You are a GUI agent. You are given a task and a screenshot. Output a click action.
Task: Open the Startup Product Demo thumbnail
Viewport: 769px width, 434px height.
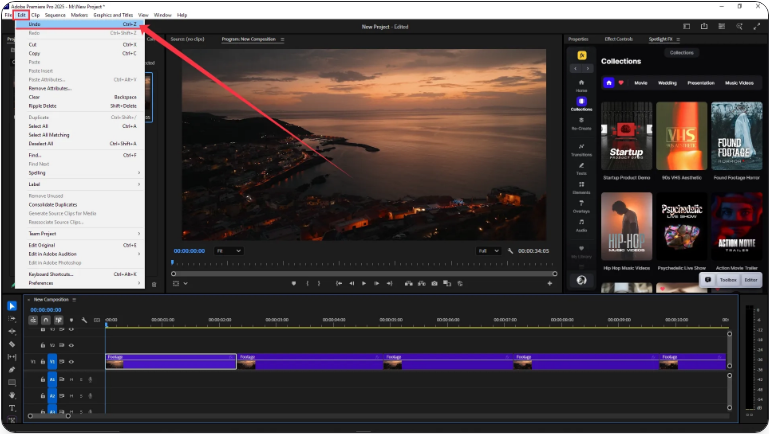click(627, 135)
